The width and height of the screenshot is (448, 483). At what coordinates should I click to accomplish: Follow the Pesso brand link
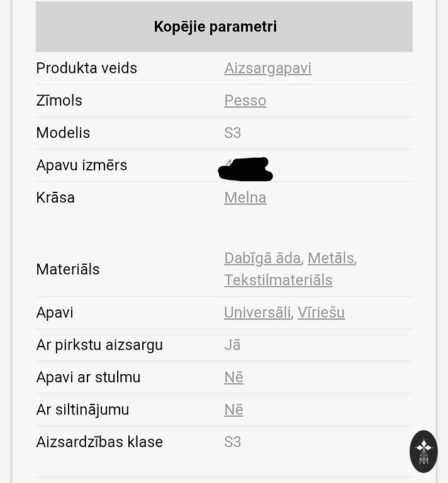point(245,101)
